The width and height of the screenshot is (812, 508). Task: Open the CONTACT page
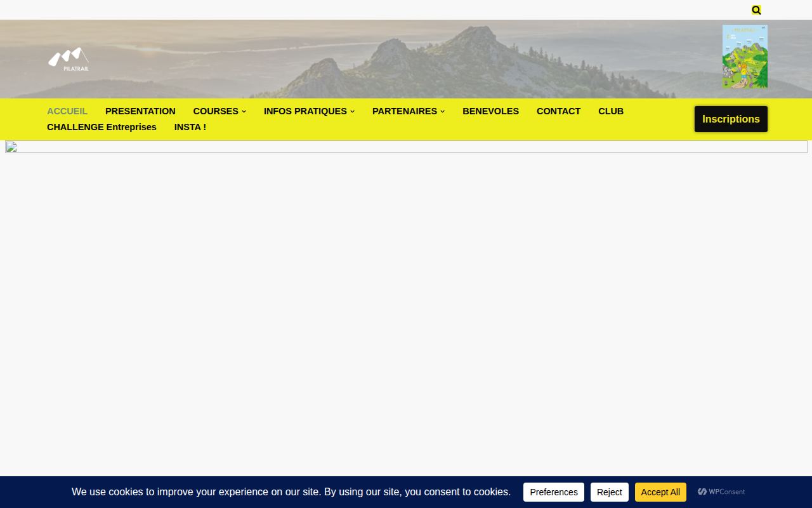pyautogui.click(x=558, y=111)
